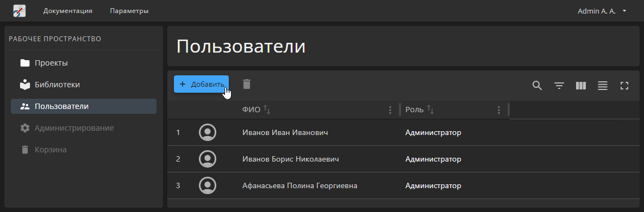This screenshot has height=212, width=644.
Task: Change the row density setting
Action: [x=603, y=86]
